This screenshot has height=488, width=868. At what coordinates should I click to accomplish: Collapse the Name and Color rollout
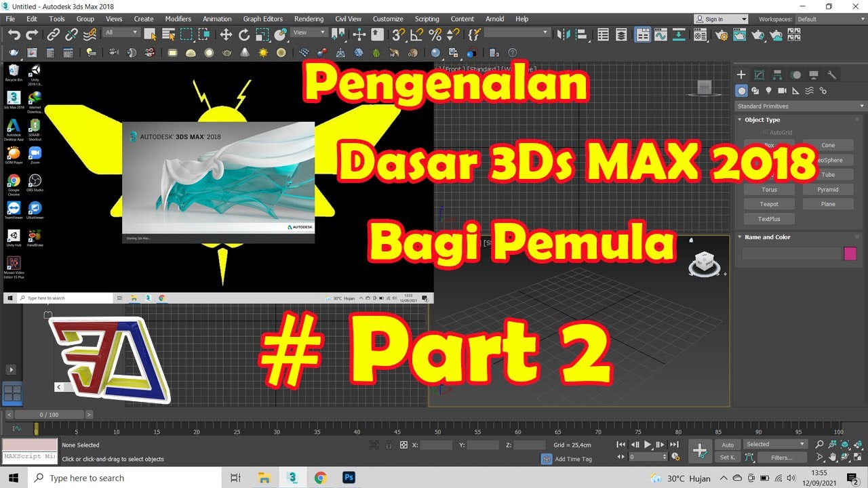[767, 237]
